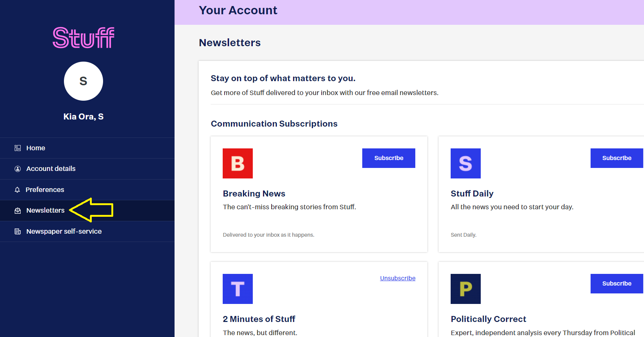Click the 2 Minutes of Stuff T icon

(x=238, y=289)
